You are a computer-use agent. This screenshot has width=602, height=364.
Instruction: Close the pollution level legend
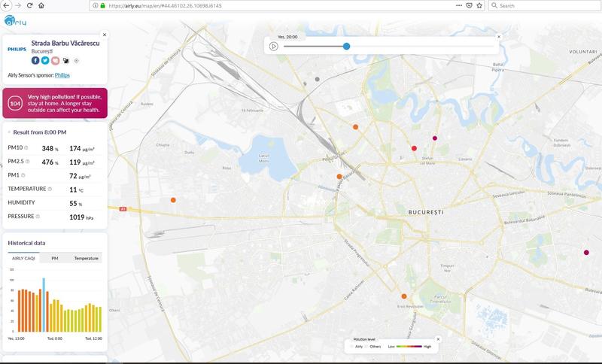click(438, 339)
